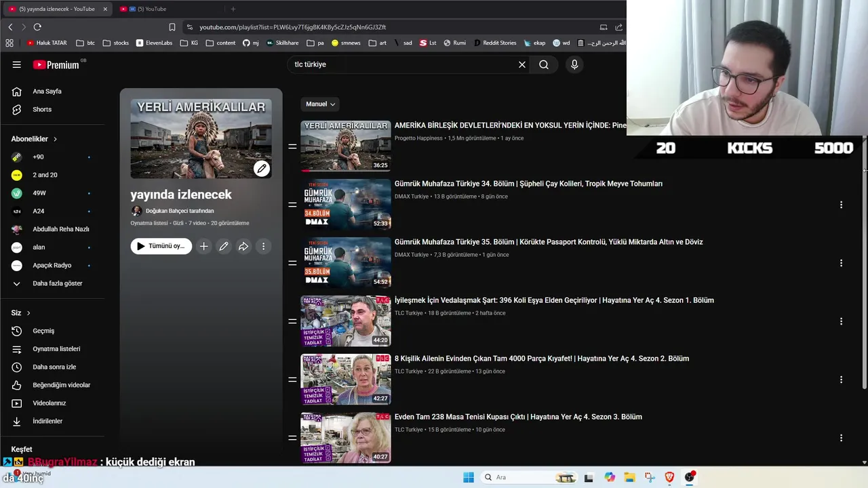Click the address bar URL
The width and height of the screenshot is (868, 488).
292,27
